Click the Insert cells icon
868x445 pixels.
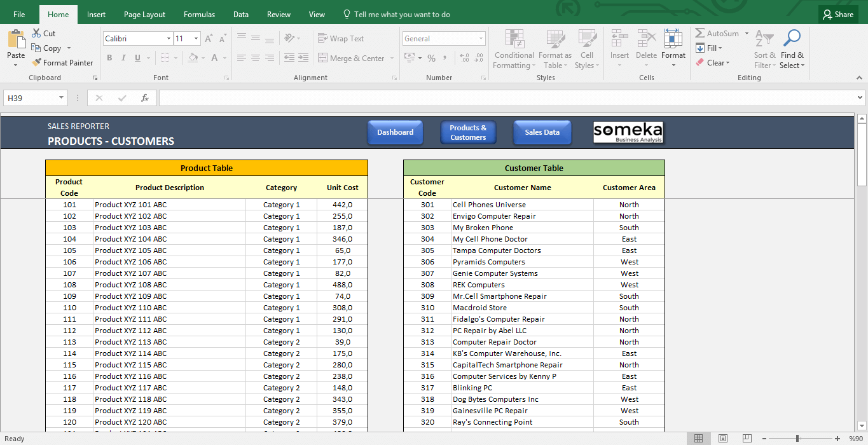(619, 39)
